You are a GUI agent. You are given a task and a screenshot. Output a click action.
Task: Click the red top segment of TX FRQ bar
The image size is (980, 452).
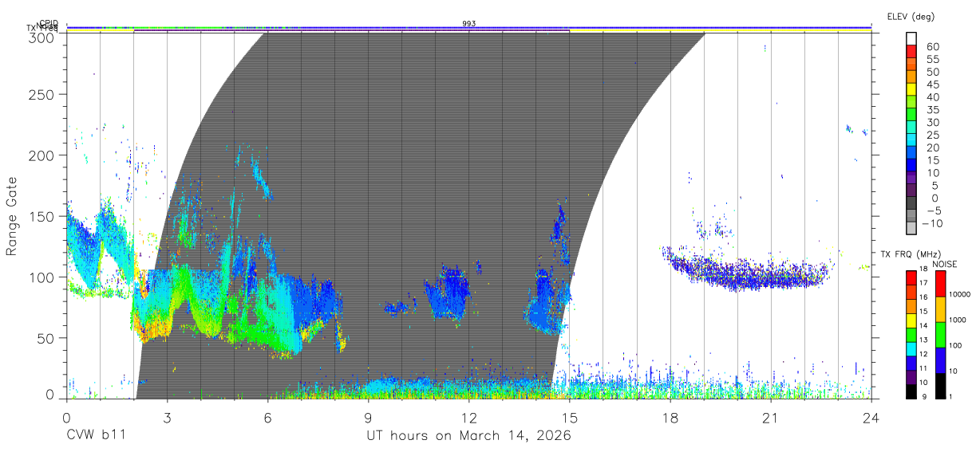click(911, 278)
